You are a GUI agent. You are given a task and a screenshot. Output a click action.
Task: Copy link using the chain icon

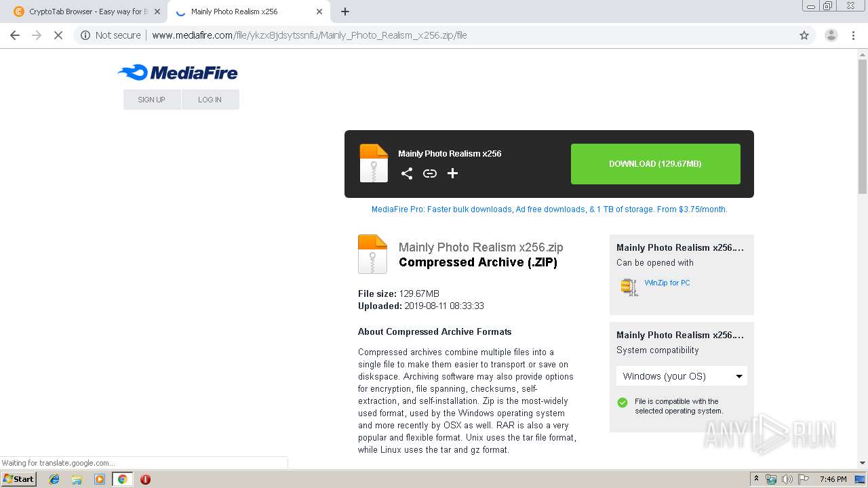[430, 174]
